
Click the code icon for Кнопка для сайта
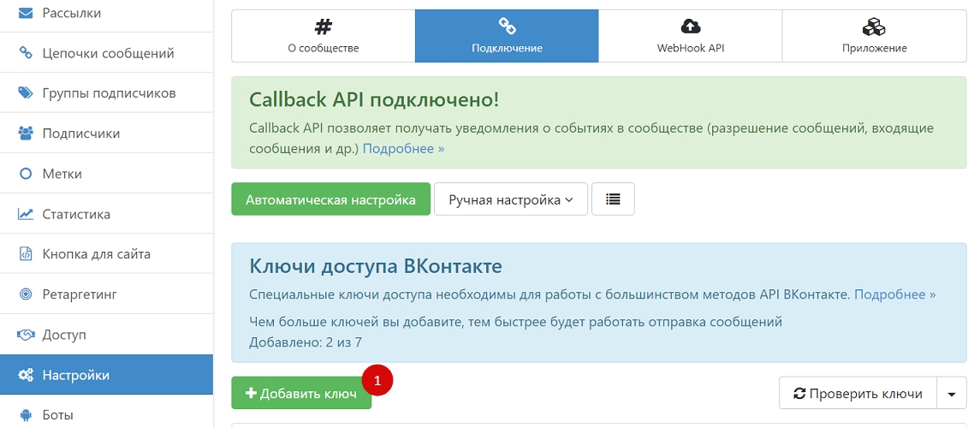point(26,254)
